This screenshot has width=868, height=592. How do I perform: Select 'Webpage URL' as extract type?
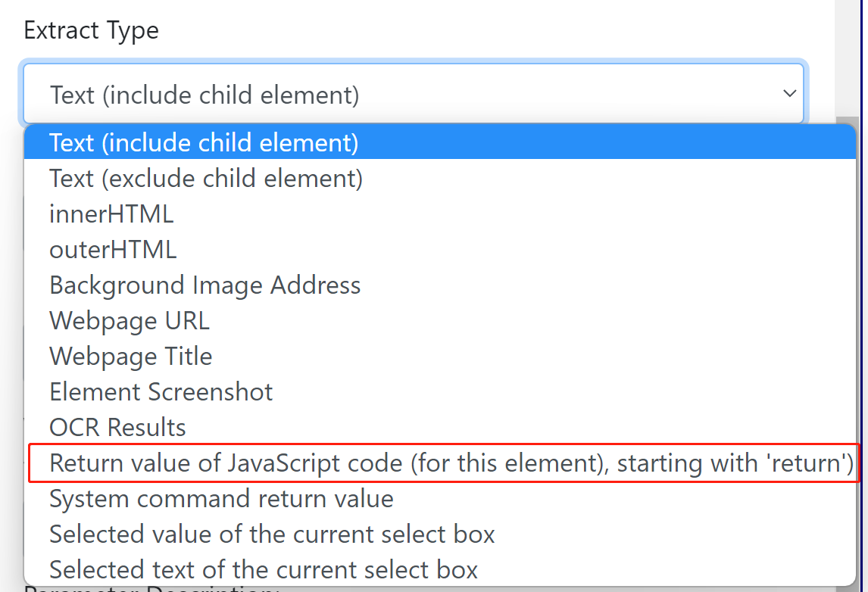pos(129,320)
